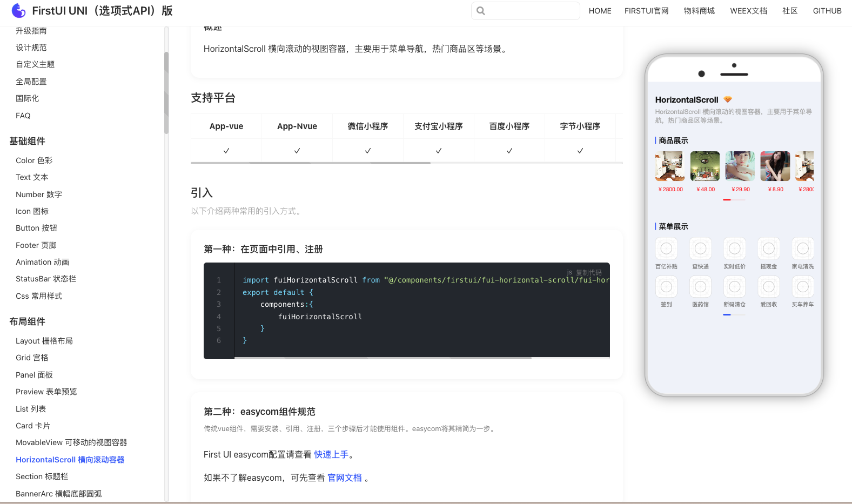Image resolution: width=852 pixels, height=504 pixels.
Task: Click the diamond icon beside HorizontalScroll title
Action: click(728, 99)
